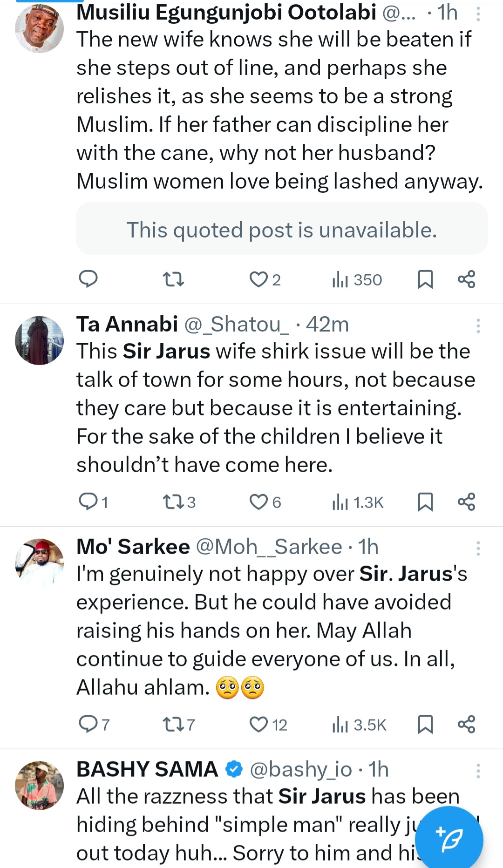Reply to Mo' Sarkee's post
The height and width of the screenshot is (868, 503).
tap(88, 725)
